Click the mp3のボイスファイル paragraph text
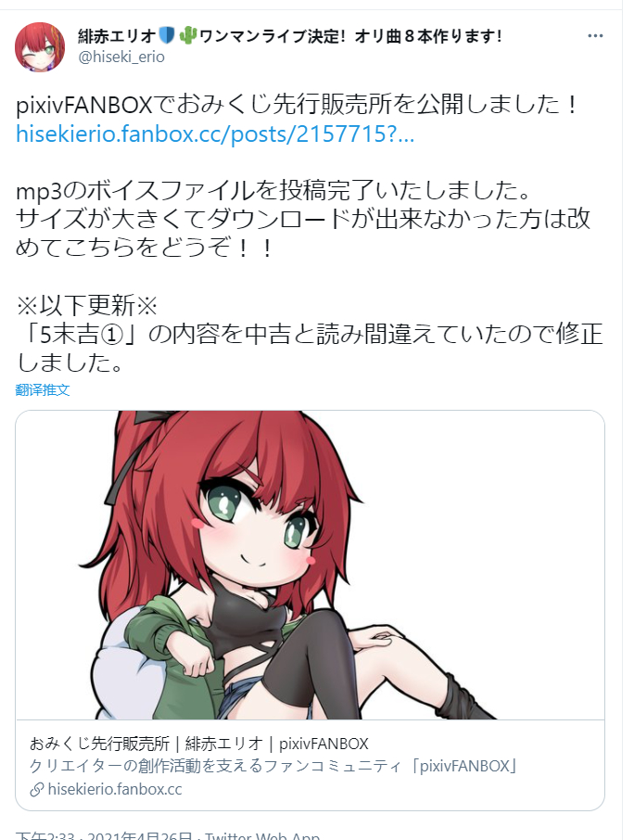 tap(303, 219)
